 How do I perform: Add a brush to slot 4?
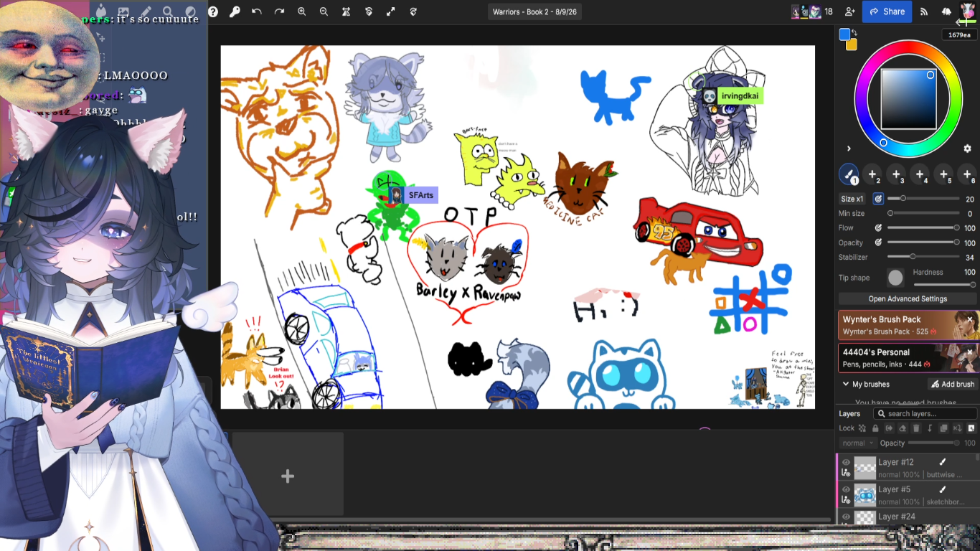point(920,174)
